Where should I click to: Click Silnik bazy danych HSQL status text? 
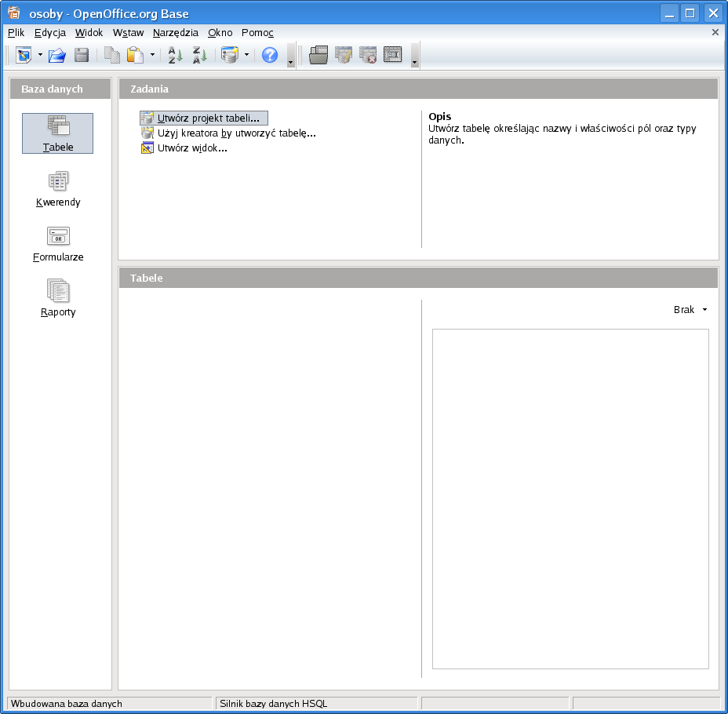pyautogui.click(x=274, y=703)
